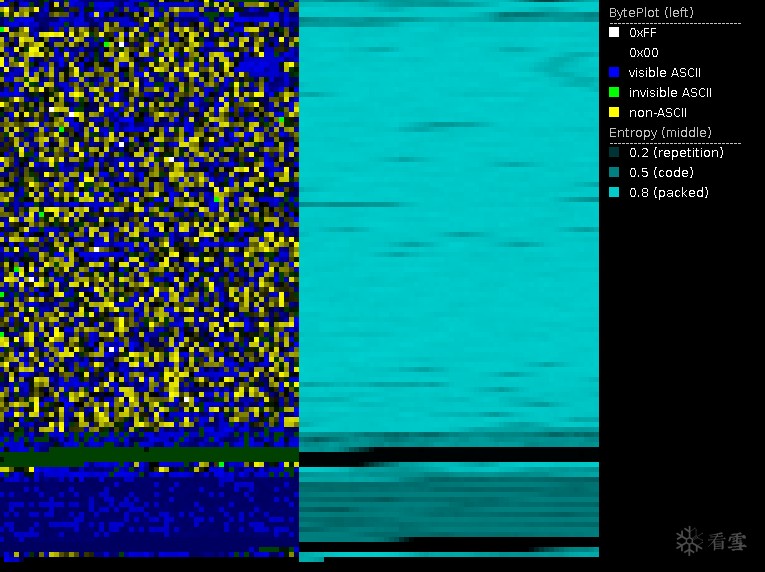
Task: Click the '0.8 (packed)' label
Action: [668, 193]
